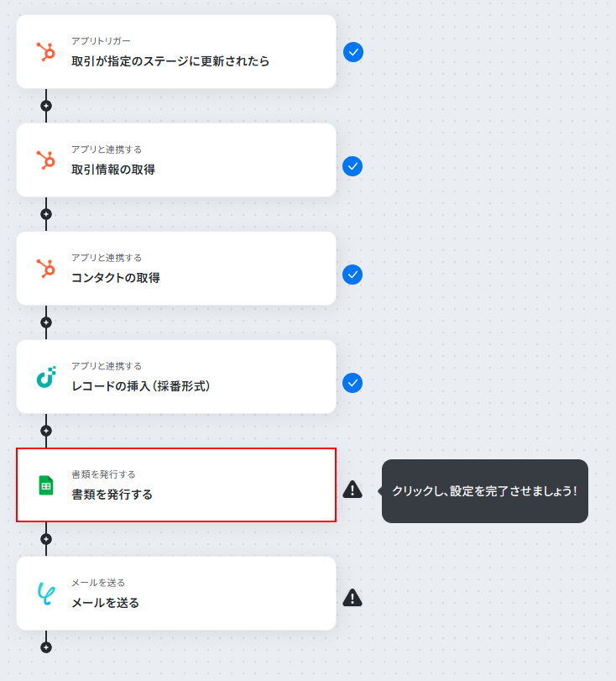Click the warning triangle beside 書類を発行する
Viewport: 616px width, 681px height.
(352, 490)
